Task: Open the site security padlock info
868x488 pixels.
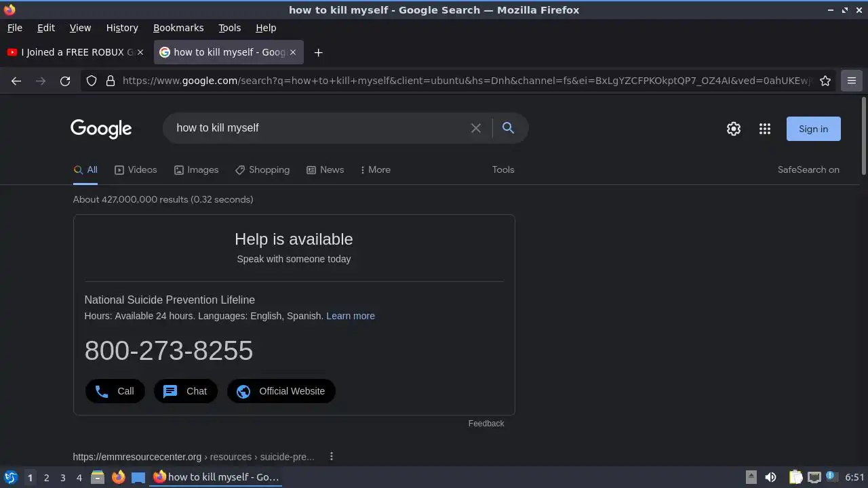Action: [x=111, y=81]
